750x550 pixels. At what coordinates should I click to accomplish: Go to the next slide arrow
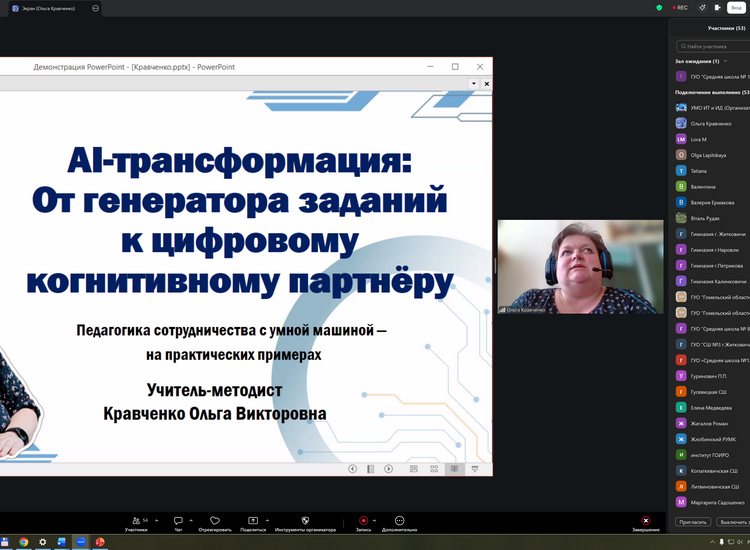pos(389,468)
